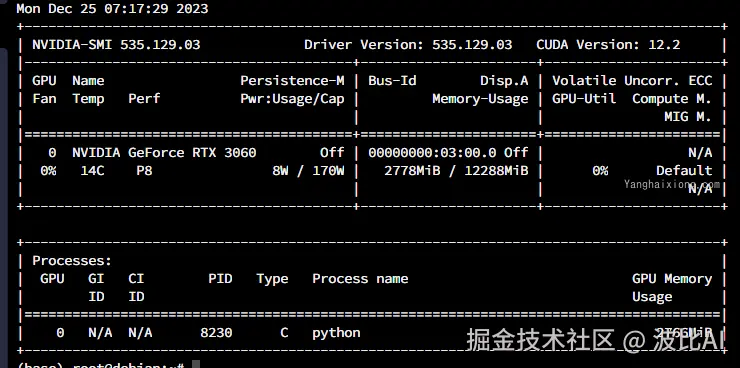Screen dimensions: 740x368
Task: Click the PID column header
Action: tap(220, 278)
